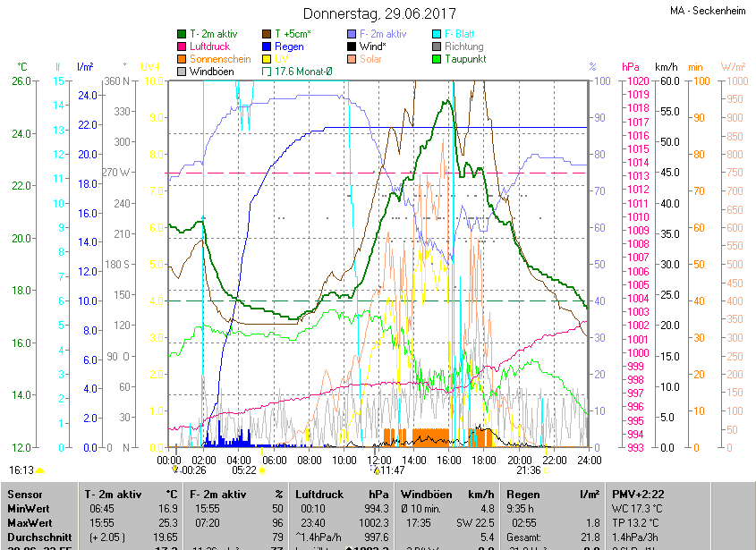756x550 pixels.
Task: Click the pressure maximum value 1002.3
Action: click(374, 523)
